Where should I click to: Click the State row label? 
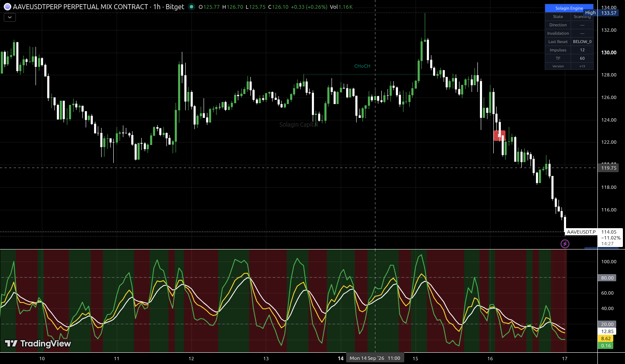click(x=558, y=17)
